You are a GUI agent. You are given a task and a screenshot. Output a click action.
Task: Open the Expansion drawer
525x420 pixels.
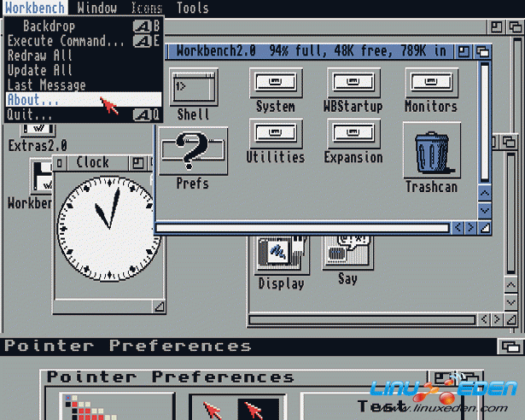click(353, 133)
